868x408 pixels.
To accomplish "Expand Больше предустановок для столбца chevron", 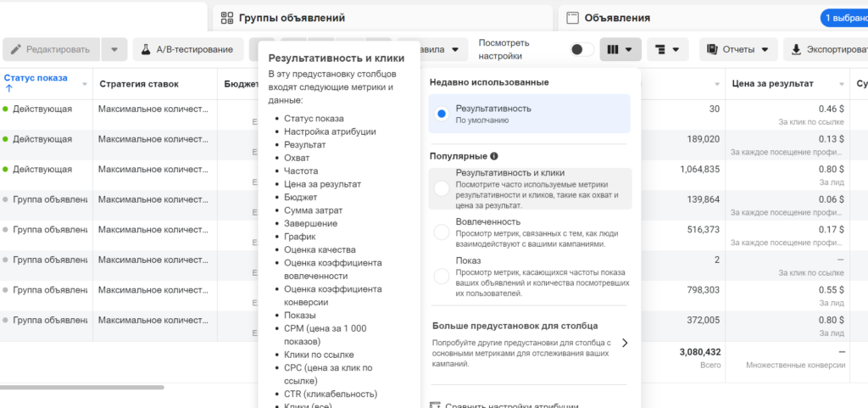I will tap(625, 343).
